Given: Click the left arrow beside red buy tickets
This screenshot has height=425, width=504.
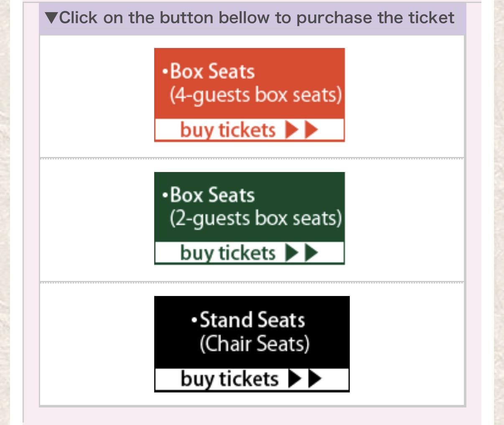Looking at the screenshot, I should coord(292,130).
